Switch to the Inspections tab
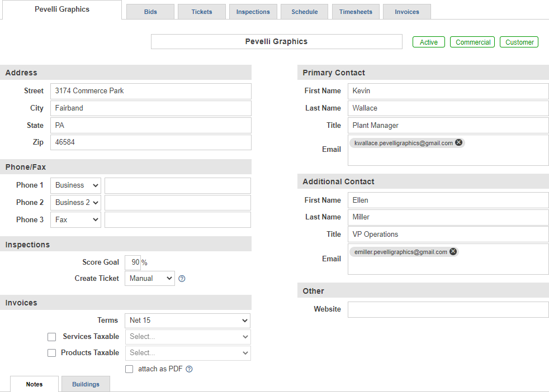This screenshot has height=392, width=549. [253, 12]
